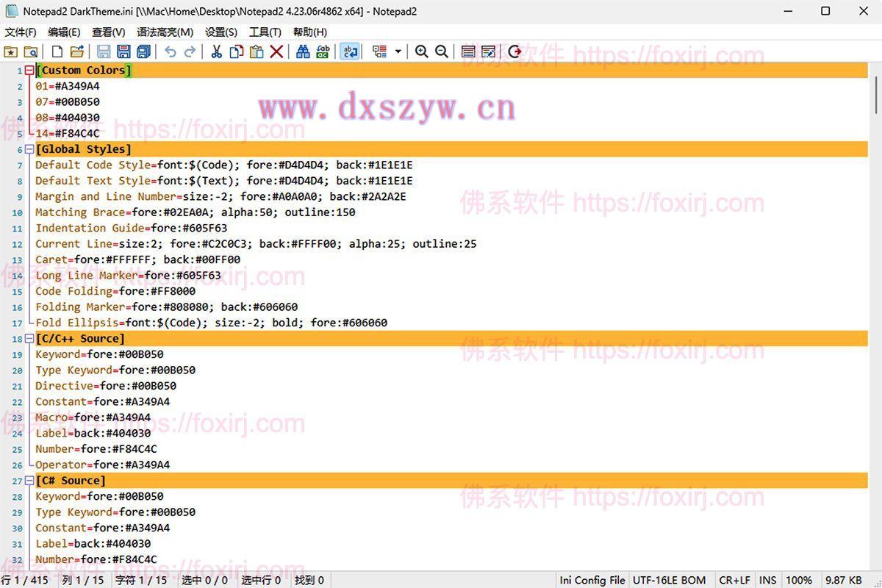
Task: Collapse the [C# Source] section fold
Action: [x=29, y=481]
